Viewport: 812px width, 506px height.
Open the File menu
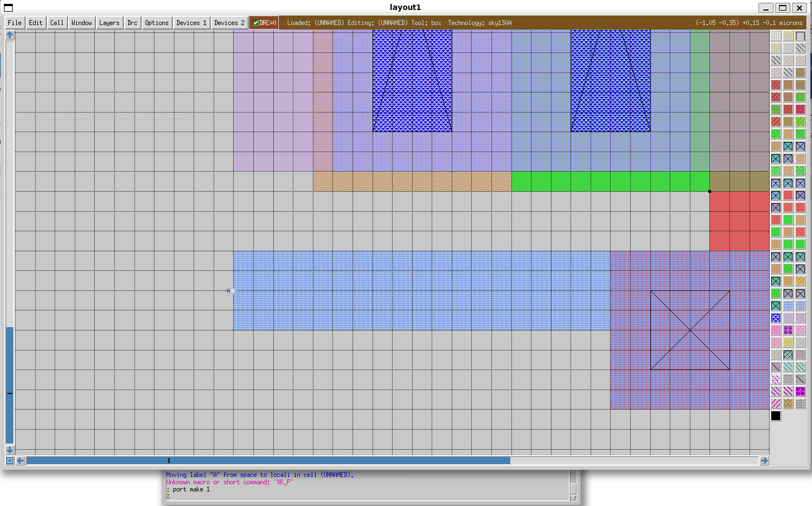(14, 23)
